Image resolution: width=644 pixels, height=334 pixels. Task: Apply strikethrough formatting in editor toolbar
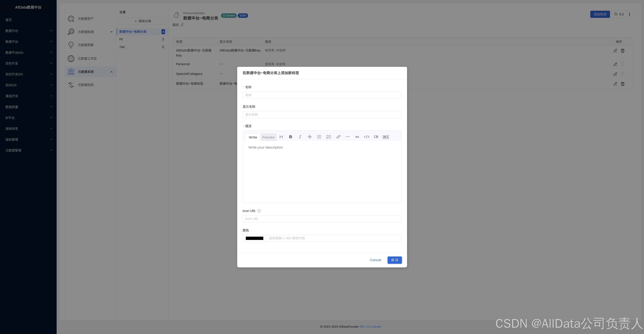point(310,137)
